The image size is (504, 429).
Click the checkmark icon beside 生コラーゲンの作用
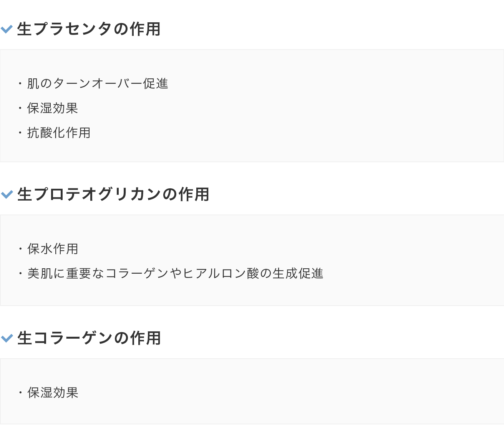(7, 338)
